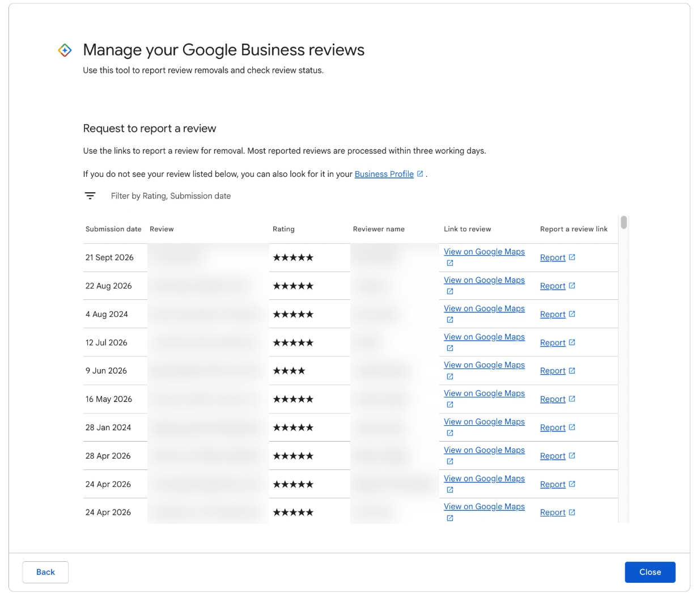Click external icon after Report, 9 Jun 2026 row
Image resolution: width=700 pixels, height=593 pixels.
[x=572, y=371]
